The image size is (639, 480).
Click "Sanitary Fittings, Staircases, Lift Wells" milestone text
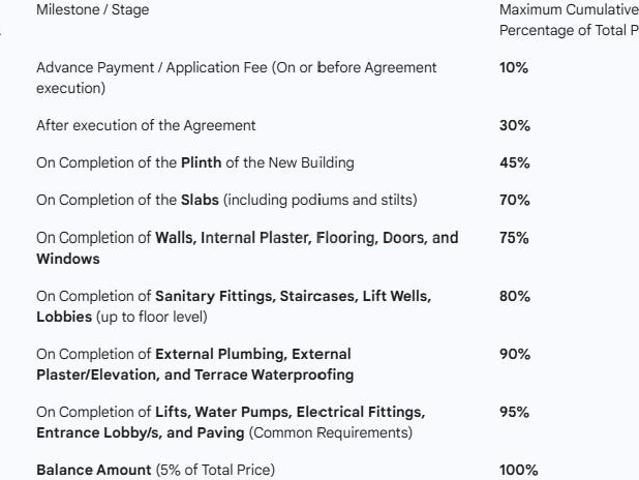(293, 296)
